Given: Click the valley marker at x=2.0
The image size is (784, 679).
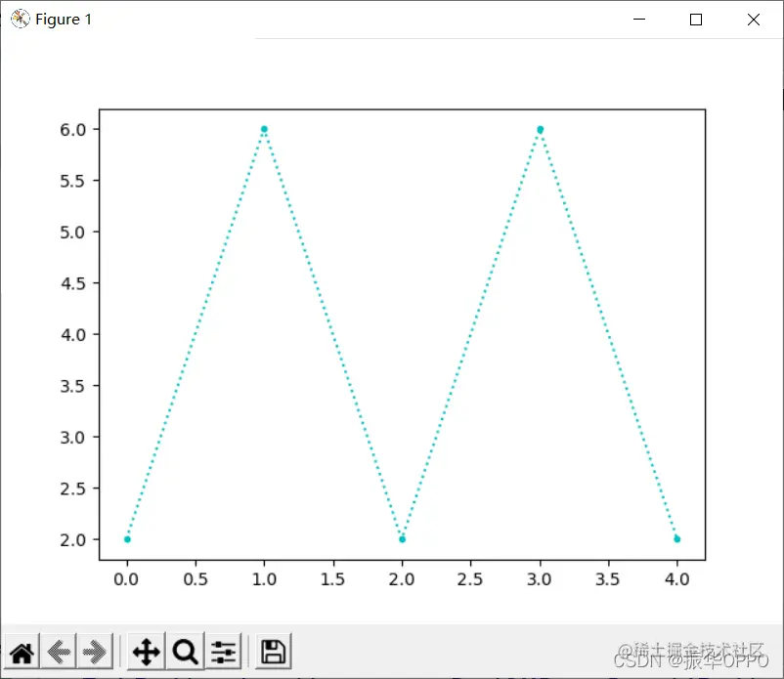Looking at the screenshot, I should coord(402,539).
